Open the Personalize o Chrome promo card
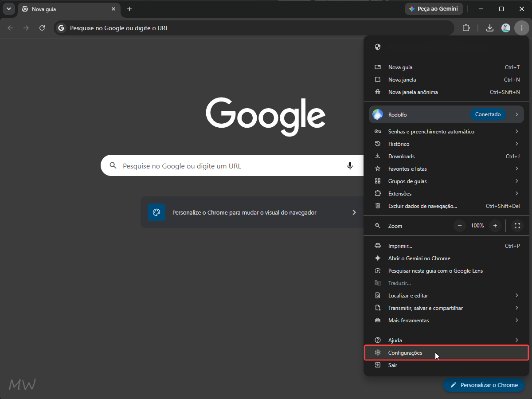The width and height of the screenshot is (532, 399). click(252, 212)
